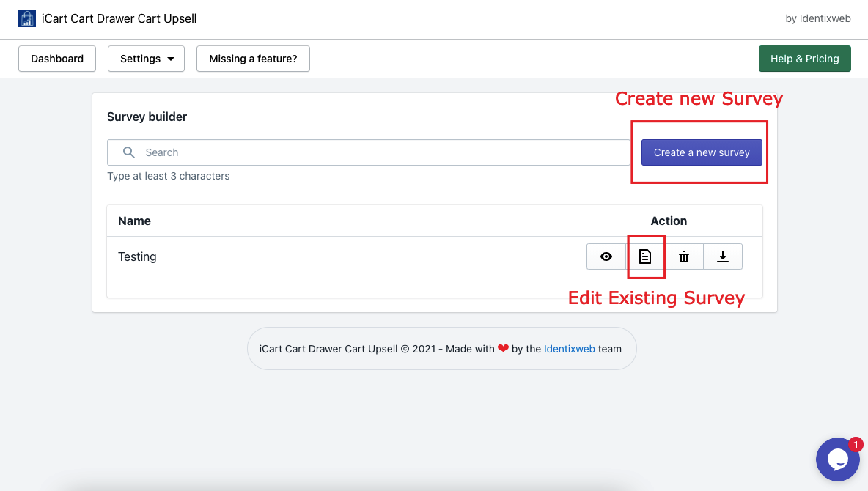Click the by Identixweb header text
The image size is (868, 491).
click(818, 18)
